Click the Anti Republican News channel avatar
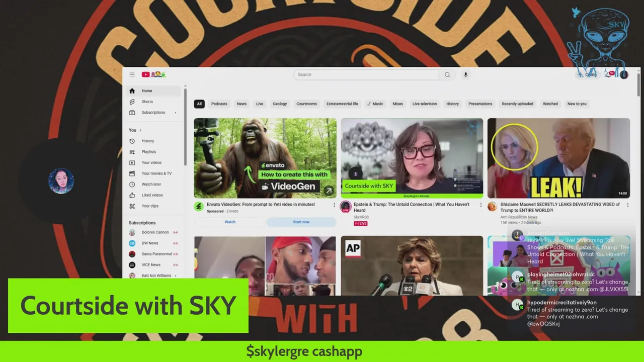Screen dimensions: 644x362 (492, 207)
